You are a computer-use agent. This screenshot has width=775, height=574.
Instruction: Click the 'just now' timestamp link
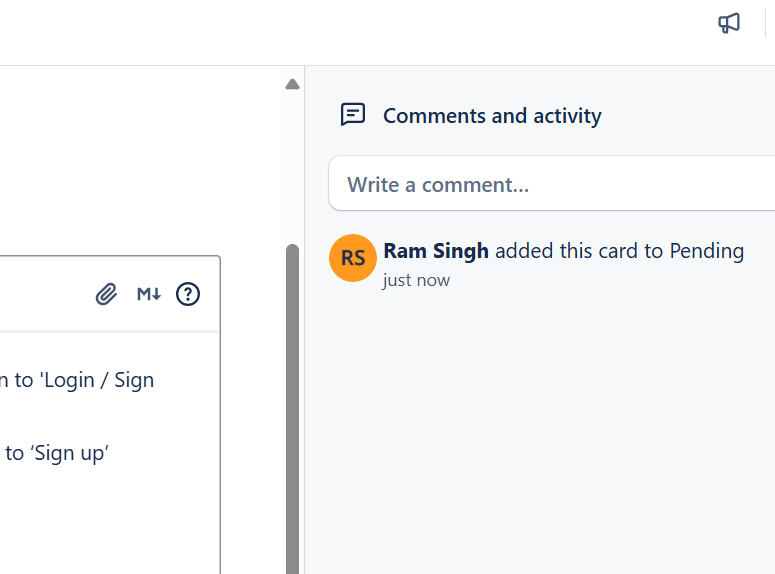[x=416, y=280]
